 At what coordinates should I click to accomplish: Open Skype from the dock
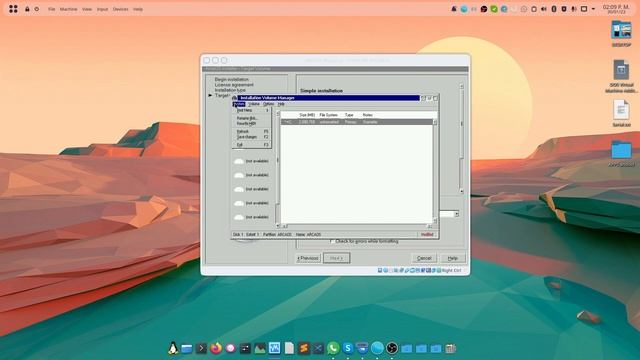coord(348,348)
